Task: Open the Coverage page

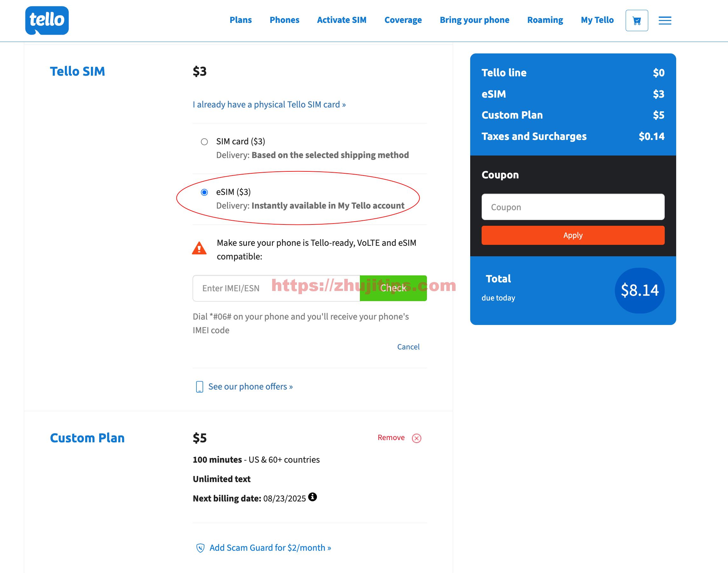Action: [x=403, y=20]
